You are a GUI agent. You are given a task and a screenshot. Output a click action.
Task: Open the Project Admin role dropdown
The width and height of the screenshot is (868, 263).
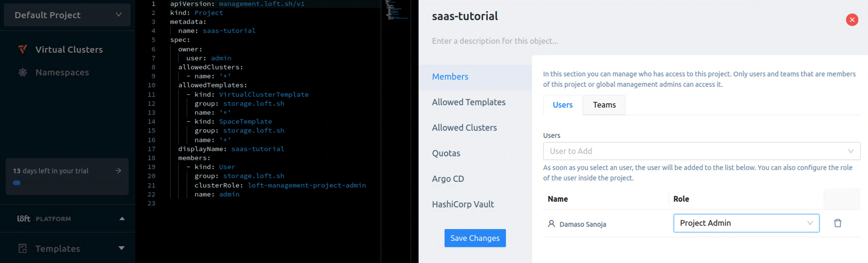pyautogui.click(x=746, y=223)
